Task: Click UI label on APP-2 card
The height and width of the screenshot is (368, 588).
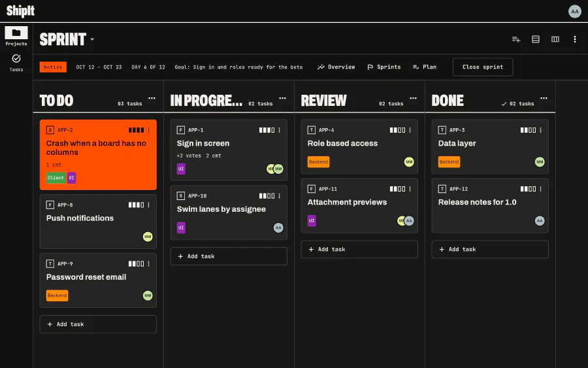Action: point(71,178)
